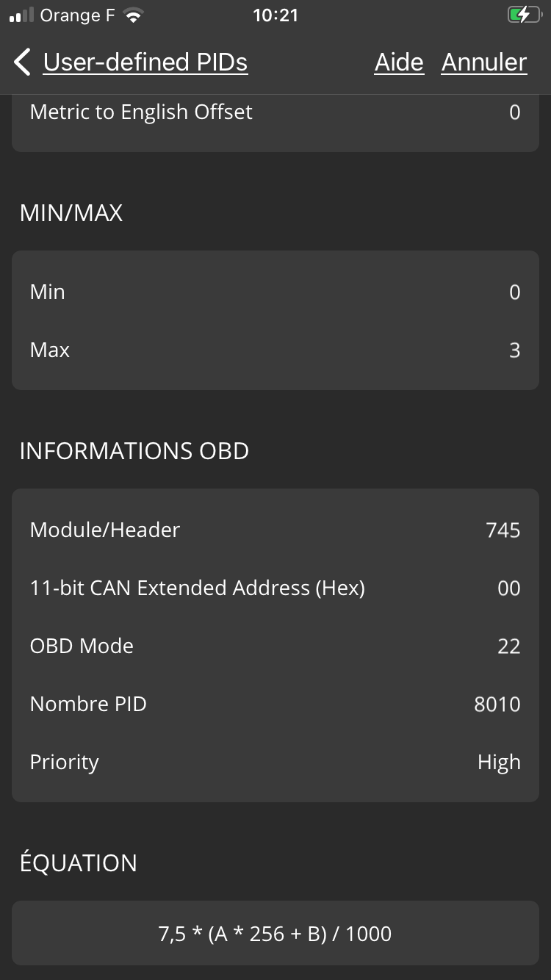Edit the Min value field
The height and width of the screenshot is (980, 551).
275,292
